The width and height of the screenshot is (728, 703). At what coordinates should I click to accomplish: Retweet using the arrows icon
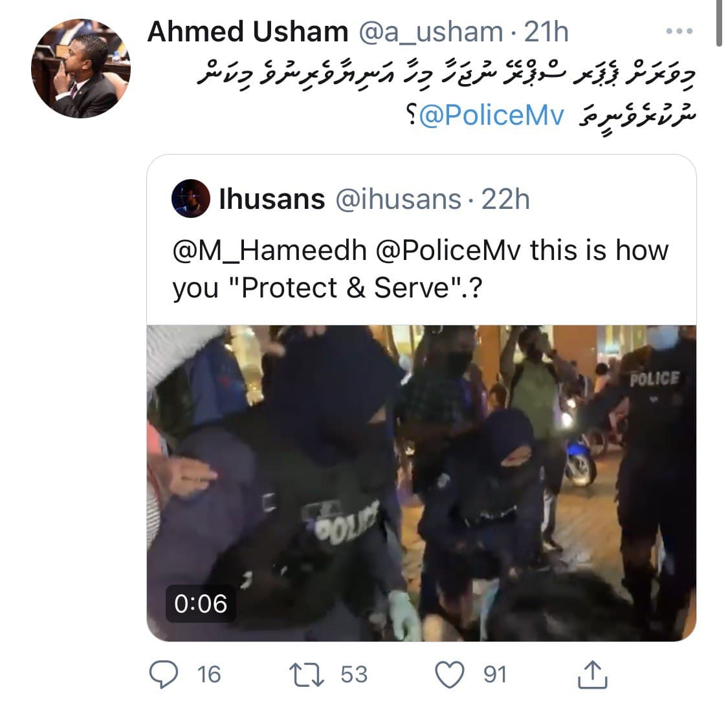[x=307, y=675]
